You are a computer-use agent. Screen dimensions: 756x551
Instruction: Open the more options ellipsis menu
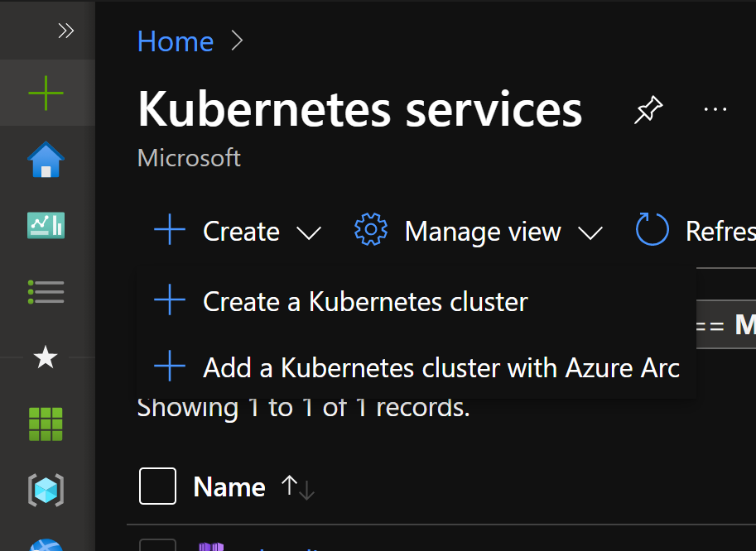[715, 109]
